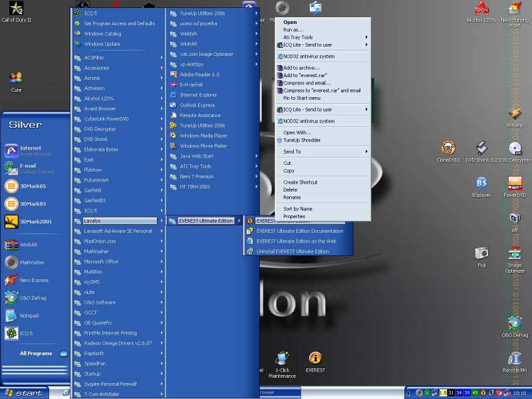This screenshot has width=532, height=399.
Task: Expand the Accessories program folder
Action: click(x=119, y=68)
